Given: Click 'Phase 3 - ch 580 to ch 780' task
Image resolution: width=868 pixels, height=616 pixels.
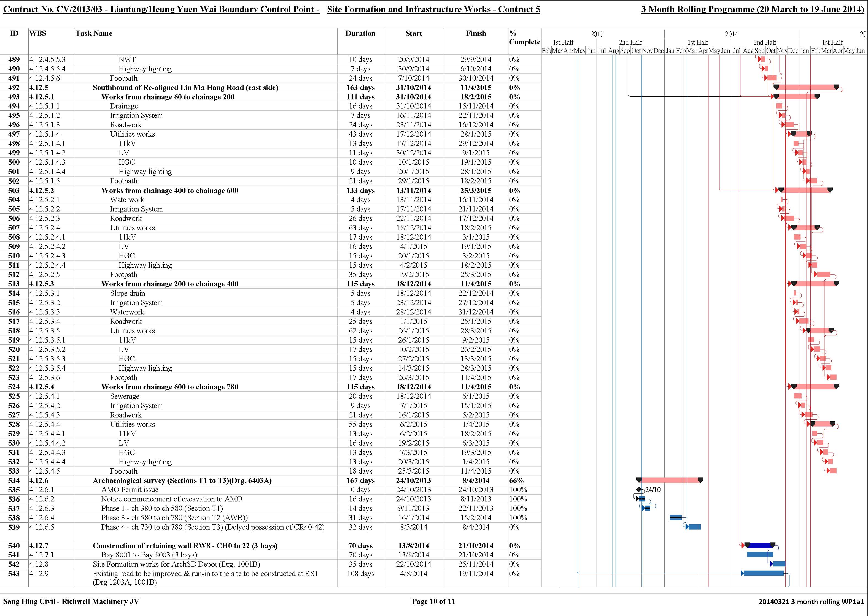Looking at the screenshot, I should point(174,518).
